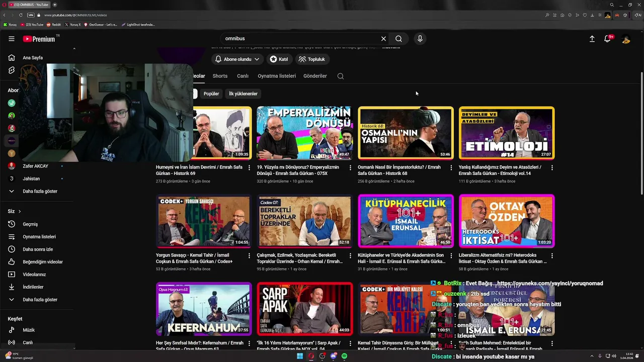Open İndirilenler downloads in sidebar

click(x=33, y=287)
